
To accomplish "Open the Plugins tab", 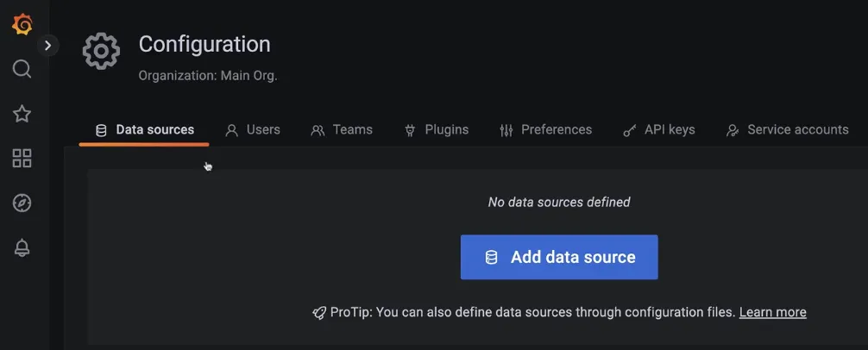I will 437,130.
